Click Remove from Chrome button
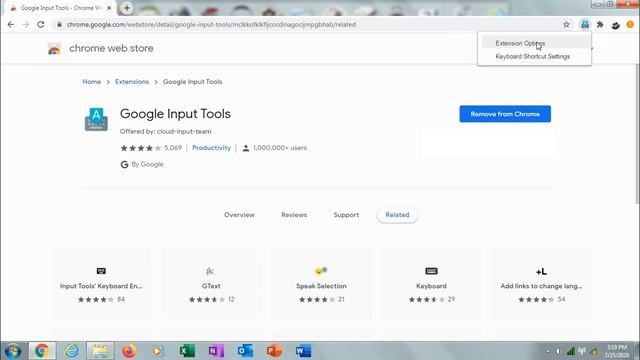The width and height of the screenshot is (640, 360). pyautogui.click(x=505, y=114)
